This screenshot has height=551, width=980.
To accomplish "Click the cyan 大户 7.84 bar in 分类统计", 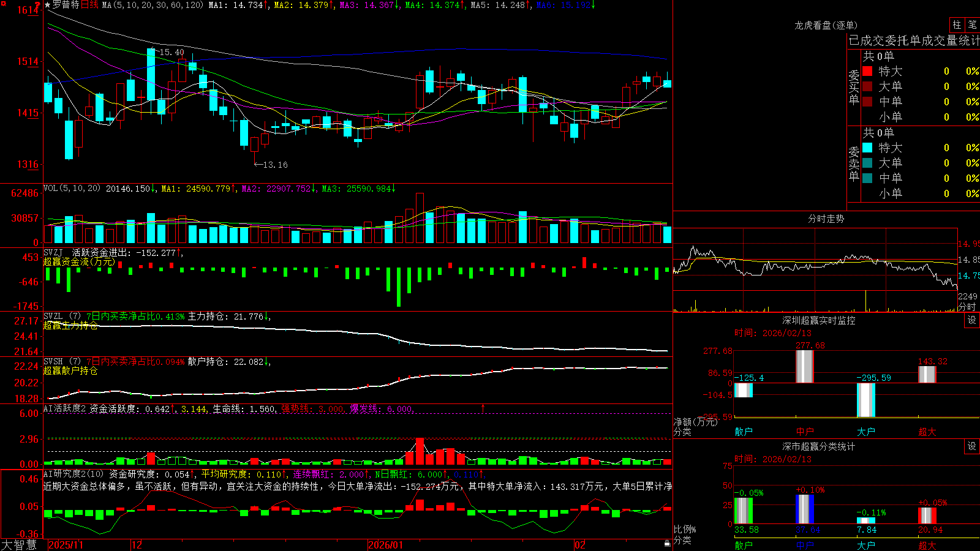I will [x=866, y=521].
